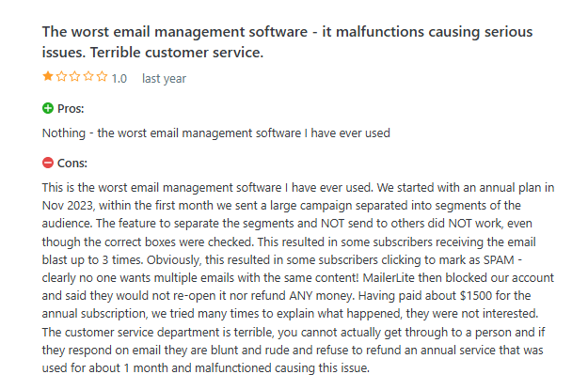Click the red minus Cons icon
Screen dimensions: 588x390
48,163
